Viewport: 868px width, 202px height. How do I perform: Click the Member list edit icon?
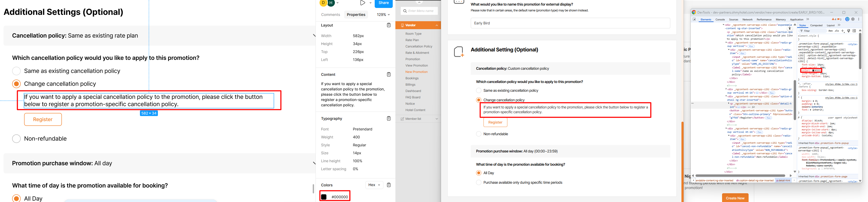[402, 119]
